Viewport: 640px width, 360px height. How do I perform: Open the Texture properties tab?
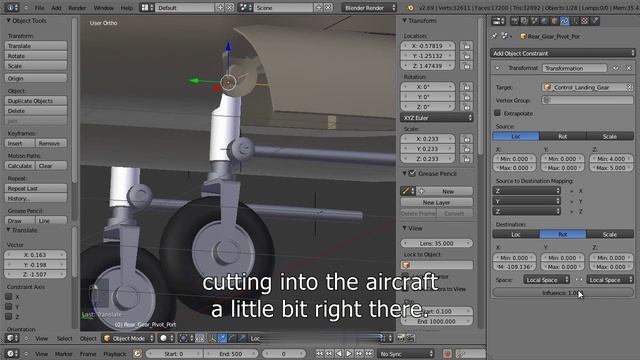tap(584, 20)
